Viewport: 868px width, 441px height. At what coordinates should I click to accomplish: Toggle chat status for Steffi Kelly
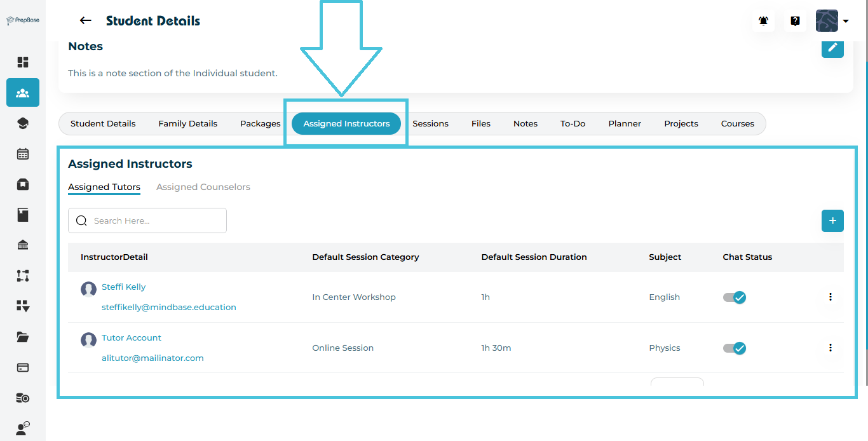click(735, 297)
